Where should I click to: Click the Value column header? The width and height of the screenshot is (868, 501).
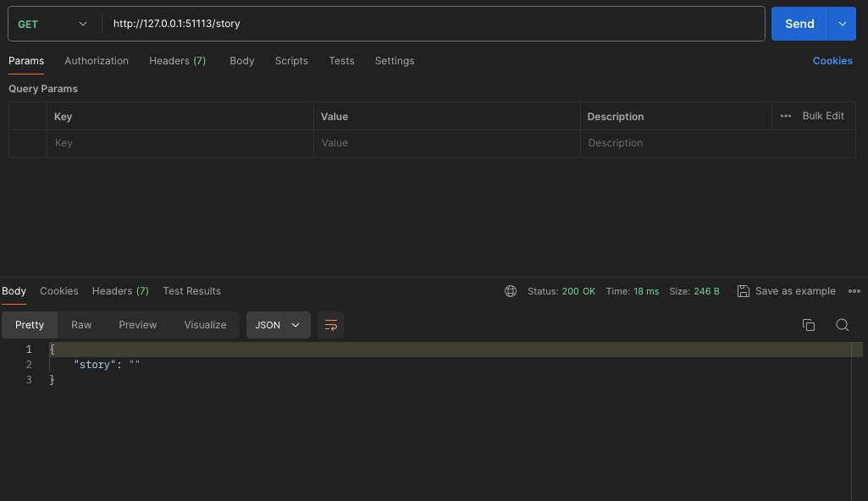pos(334,117)
